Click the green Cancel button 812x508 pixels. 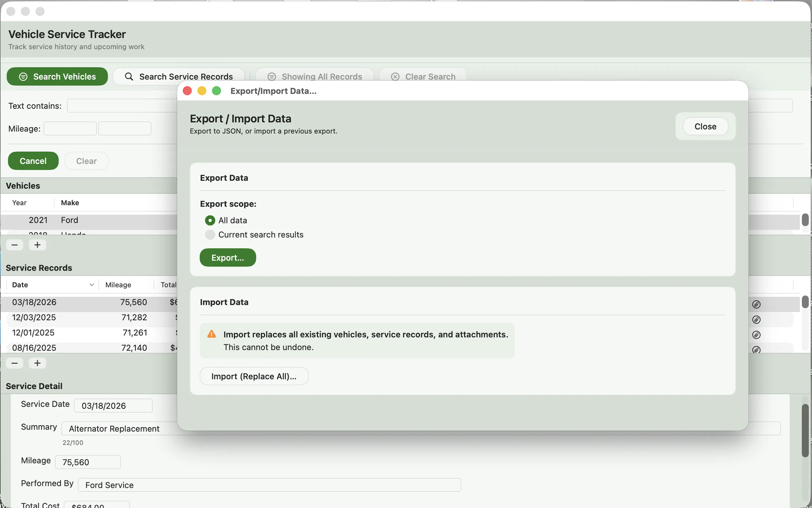pyautogui.click(x=33, y=161)
